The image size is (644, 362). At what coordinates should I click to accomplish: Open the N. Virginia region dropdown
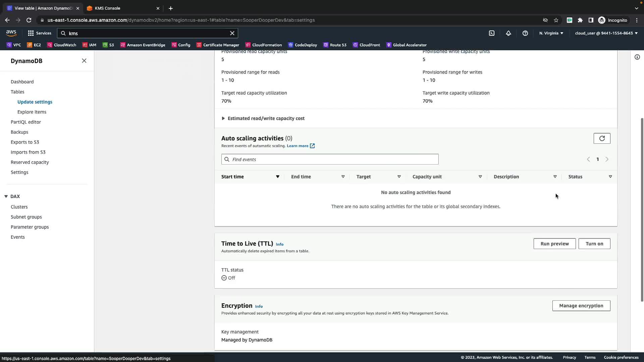pyautogui.click(x=551, y=33)
